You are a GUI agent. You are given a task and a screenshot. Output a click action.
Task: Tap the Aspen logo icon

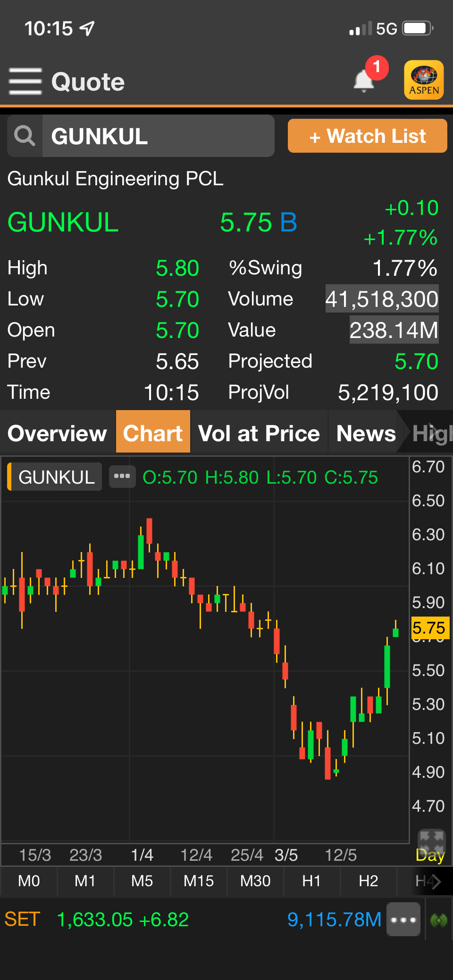point(424,80)
